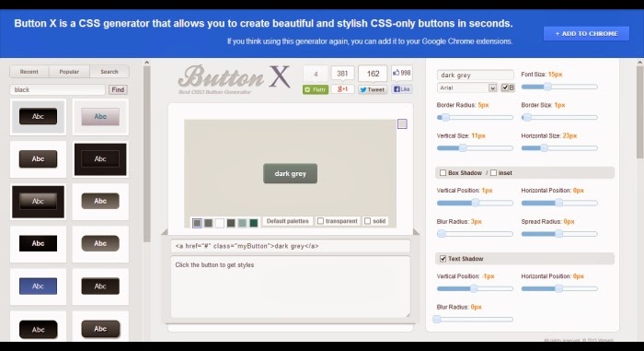Click the Spread Radius slider
This screenshot has width=644, height=351.
tap(559, 234)
